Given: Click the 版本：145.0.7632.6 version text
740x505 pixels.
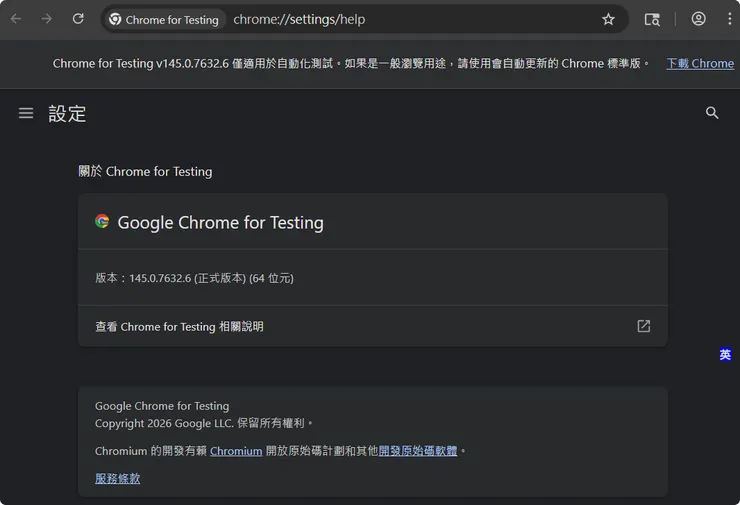Looking at the screenshot, I should (194, 278).
